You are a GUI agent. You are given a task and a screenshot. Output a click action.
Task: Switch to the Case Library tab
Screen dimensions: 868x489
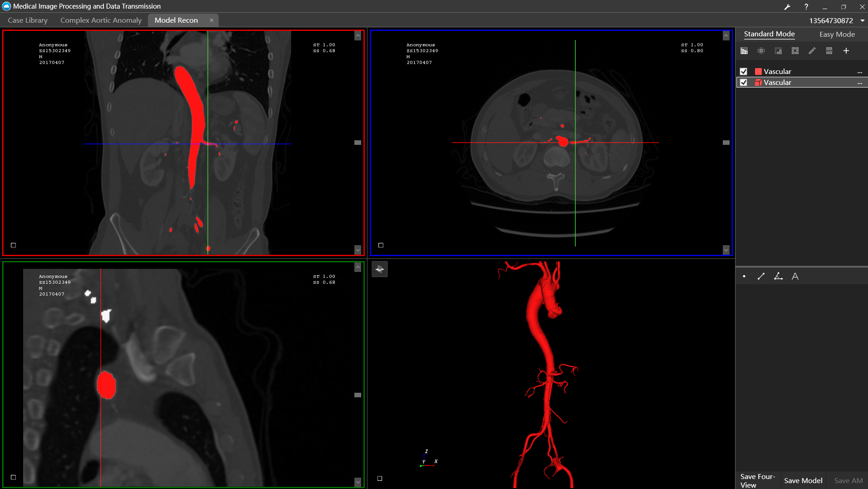28,20
